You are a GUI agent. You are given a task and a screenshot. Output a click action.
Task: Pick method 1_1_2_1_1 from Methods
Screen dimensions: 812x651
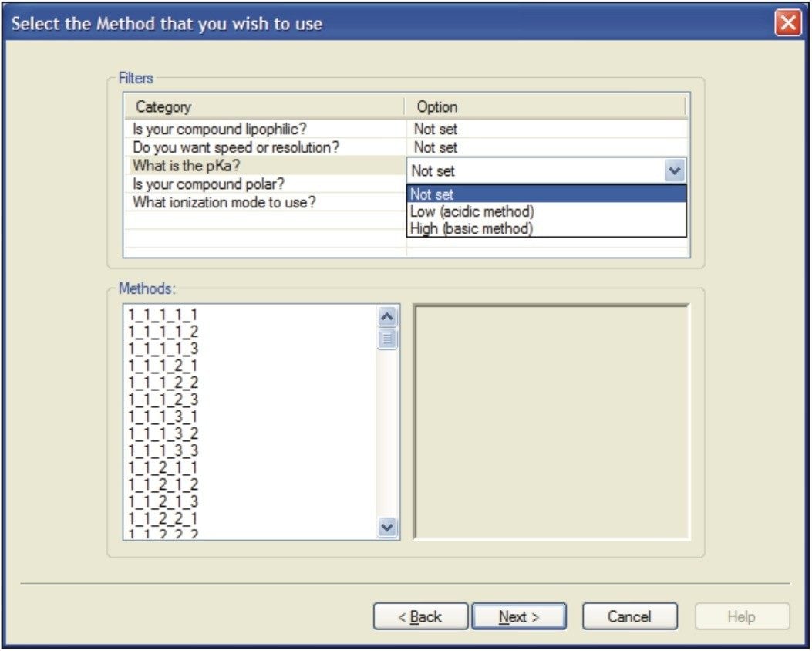click(163, 467)
